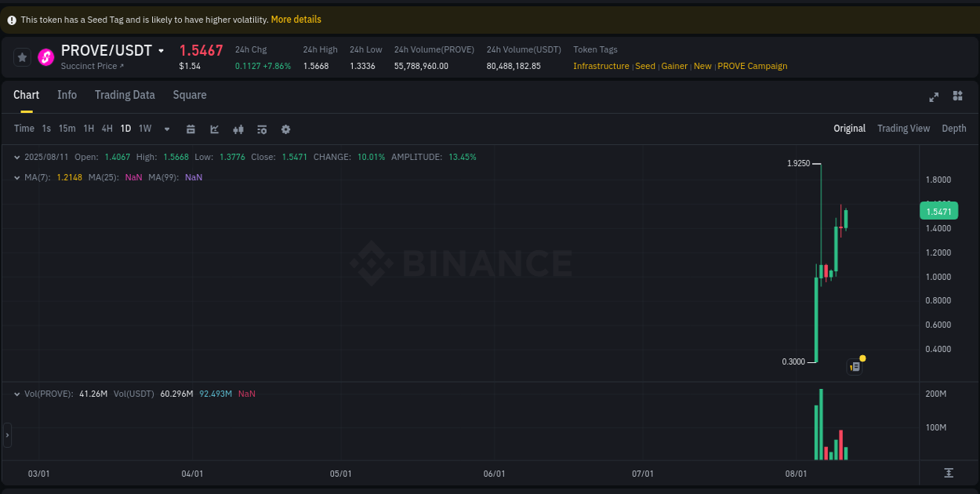Viewport: 980px width, 494px height.
Task: Open the PROVE/USDT pair selector dropdown
Action: 162,50
